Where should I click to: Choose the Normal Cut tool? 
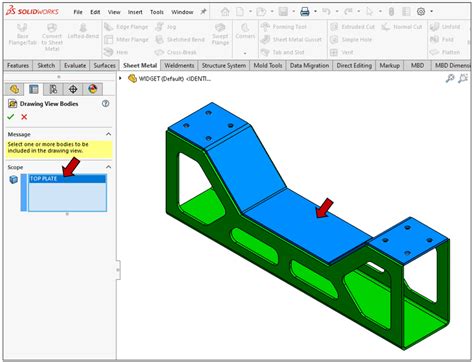tap(402, 27)
